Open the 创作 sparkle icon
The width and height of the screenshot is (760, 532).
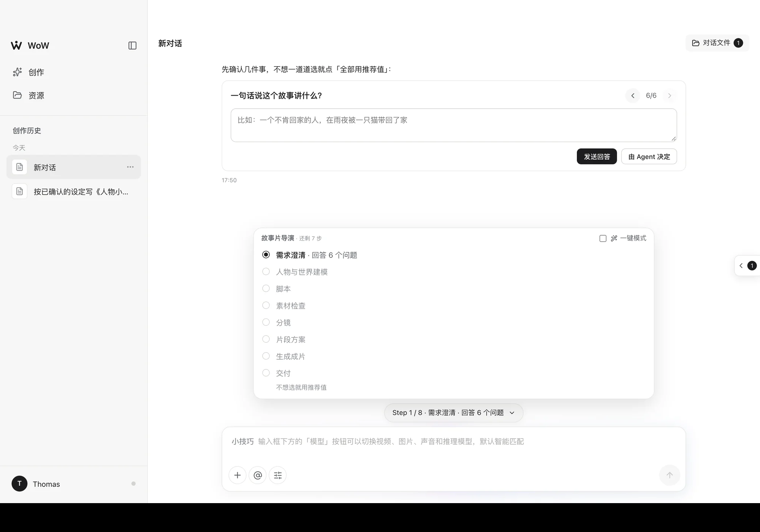(17, 72)
